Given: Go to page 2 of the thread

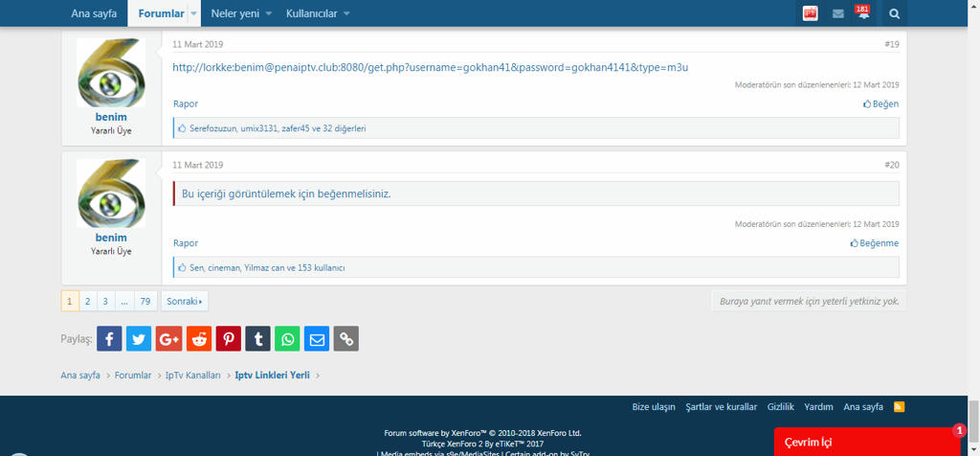Looking at the screenshot, I should click(x=87, y=301).
